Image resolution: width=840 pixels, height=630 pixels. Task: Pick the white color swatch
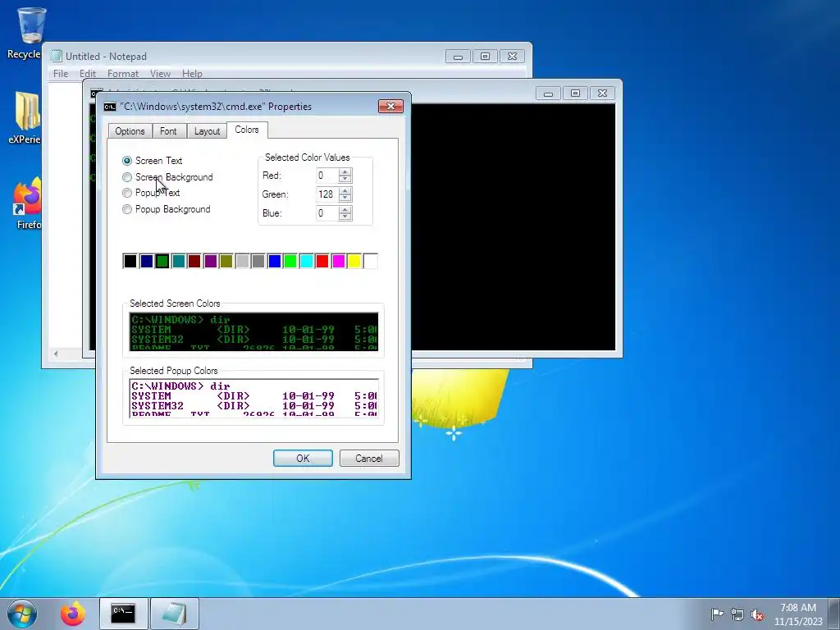(x=370, y=261)
